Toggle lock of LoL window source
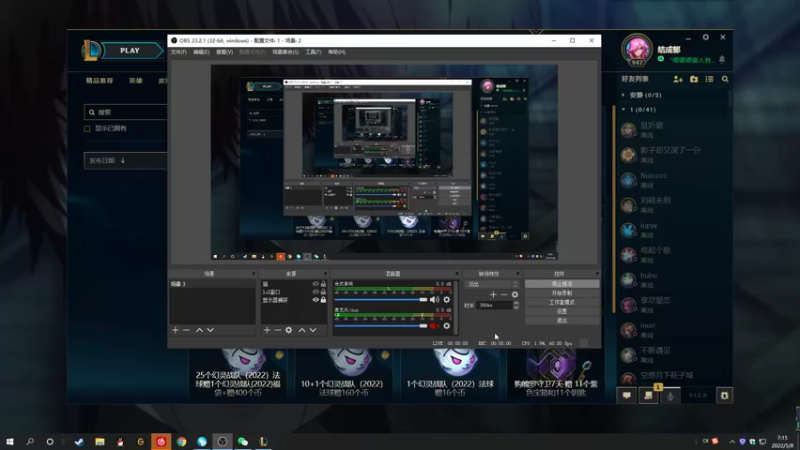Screen dimensions: 800x450 323,292
